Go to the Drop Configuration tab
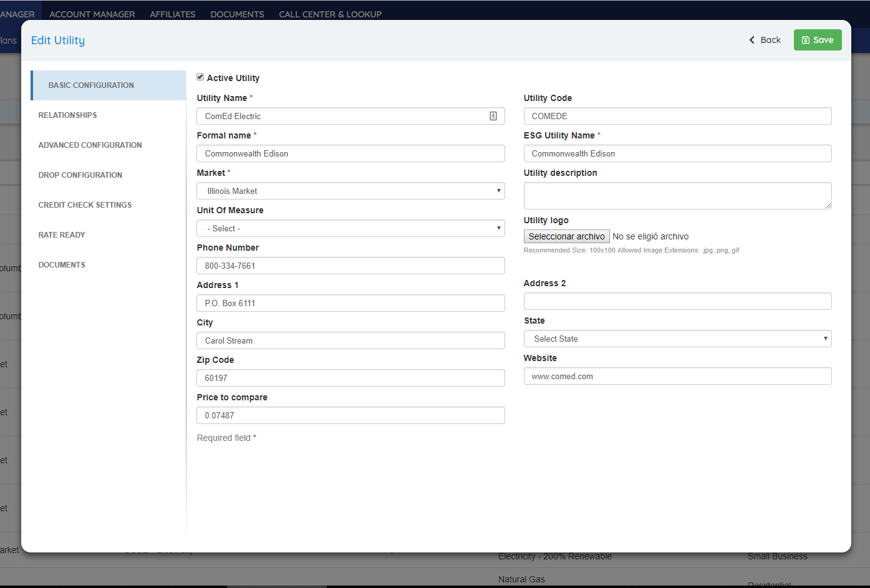The height and width of the screenshot is (588, 870). click(x=109, y=175)
